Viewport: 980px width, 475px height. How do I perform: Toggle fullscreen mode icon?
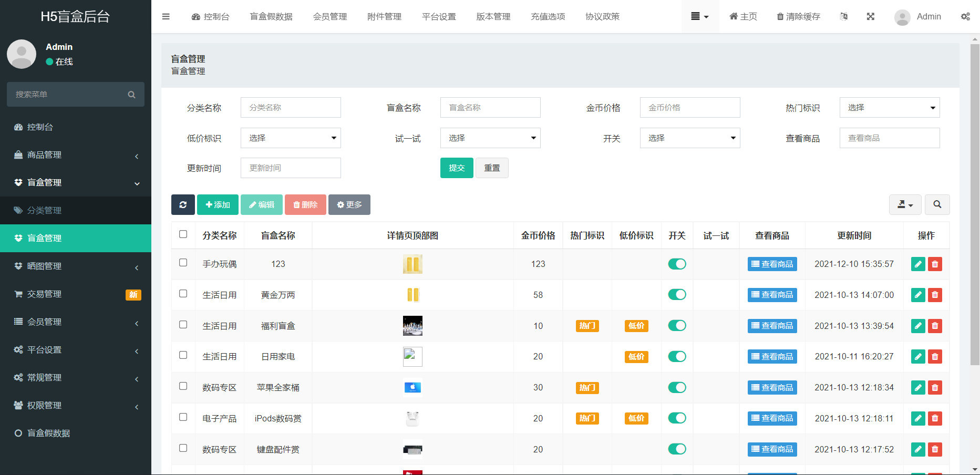(871, 16)
